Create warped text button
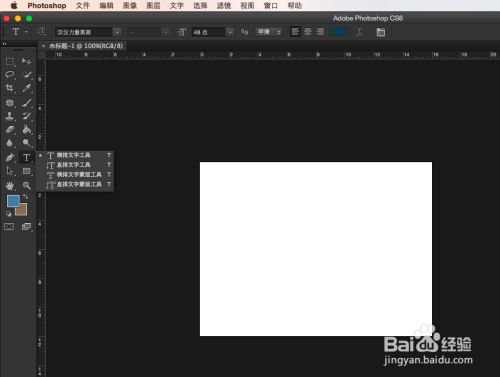This screenshot has width=500, height=377. pyautogui.click(x=359, y=32)
